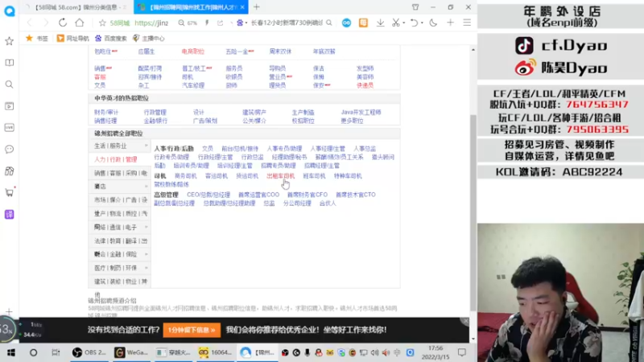644x362 pixels.
Task: Click the search magnifier in the search box
Action: tap(329, 23)
